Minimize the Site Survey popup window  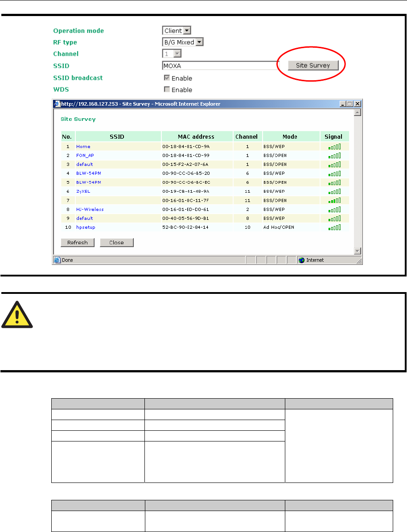[x=343, y=104]
